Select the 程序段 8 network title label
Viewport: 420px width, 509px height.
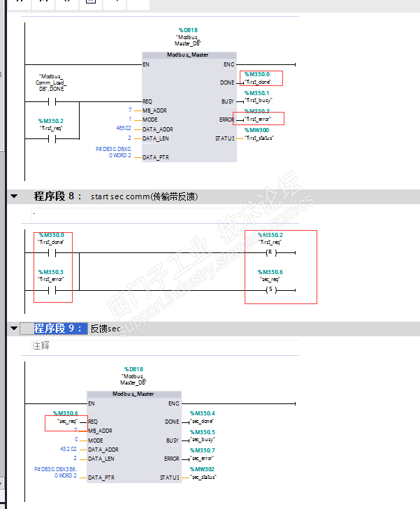tap(57, 196)
